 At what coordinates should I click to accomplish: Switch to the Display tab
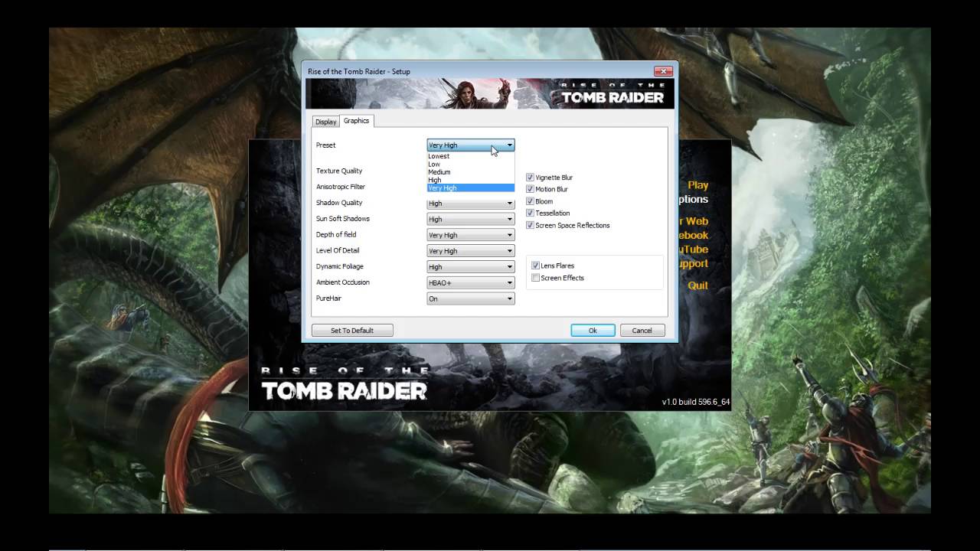[x=326, y=122]
